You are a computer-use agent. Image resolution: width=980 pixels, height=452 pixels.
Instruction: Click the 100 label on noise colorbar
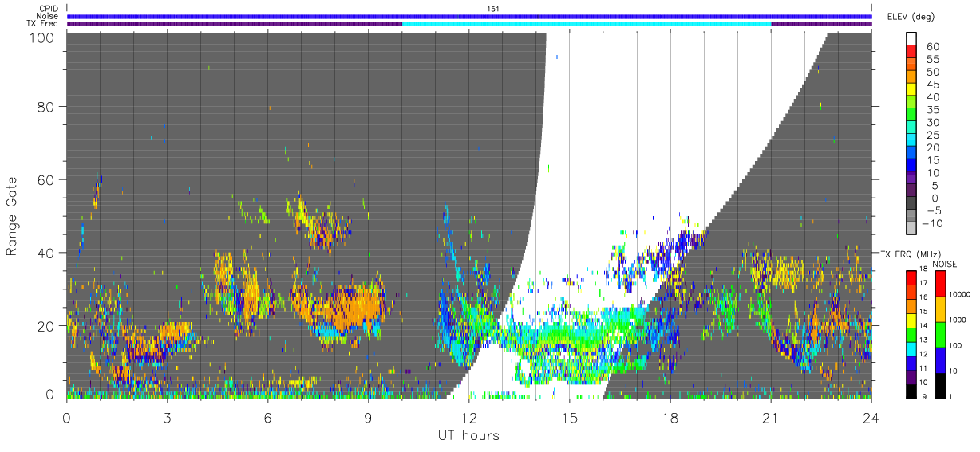(956, 345)
